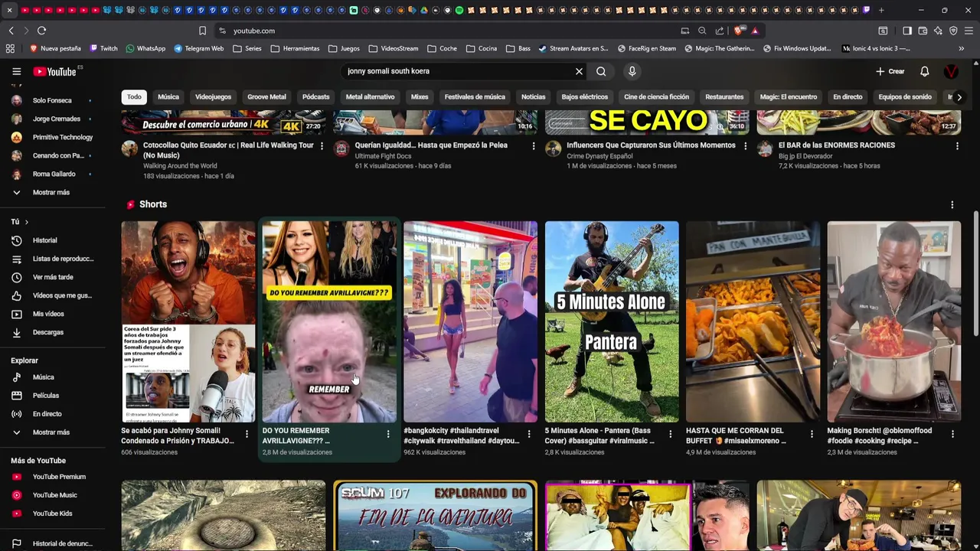Play the Avril Lavigne REMEMBER short thumbnail
Screen dimensions: 980x551
(x=329, y=321)
